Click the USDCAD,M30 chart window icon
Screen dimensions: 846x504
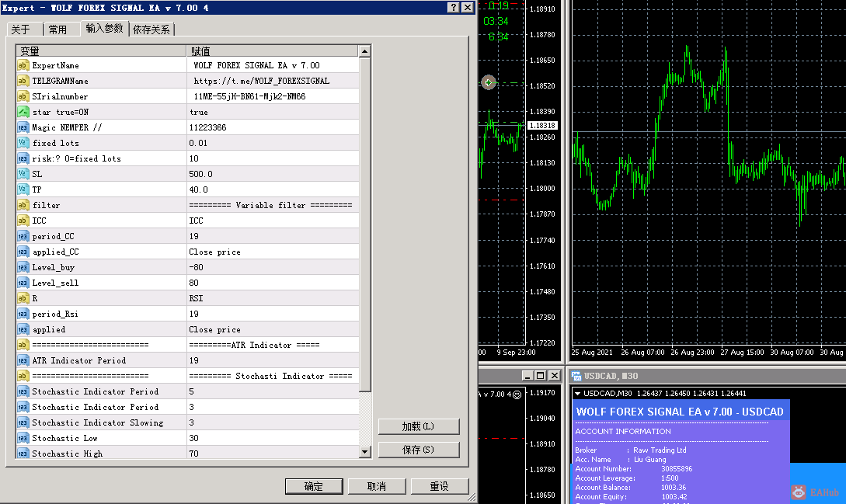(x=576, y=376)
